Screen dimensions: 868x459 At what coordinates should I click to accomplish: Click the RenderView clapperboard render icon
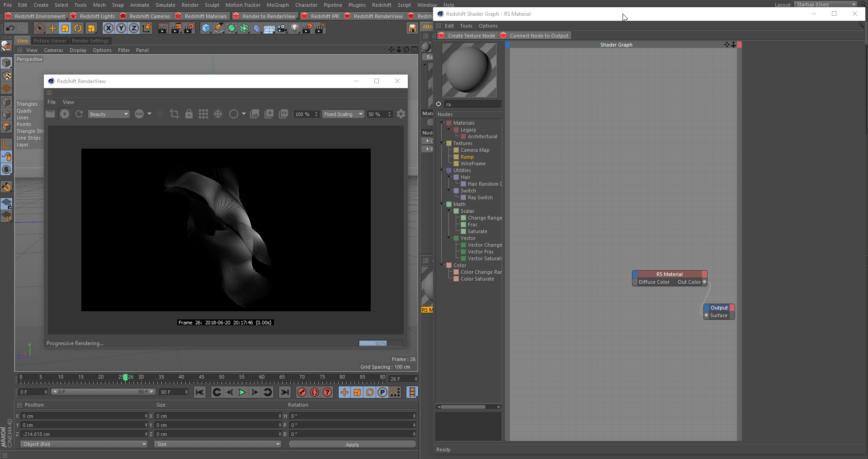click(x=50, y=114)
